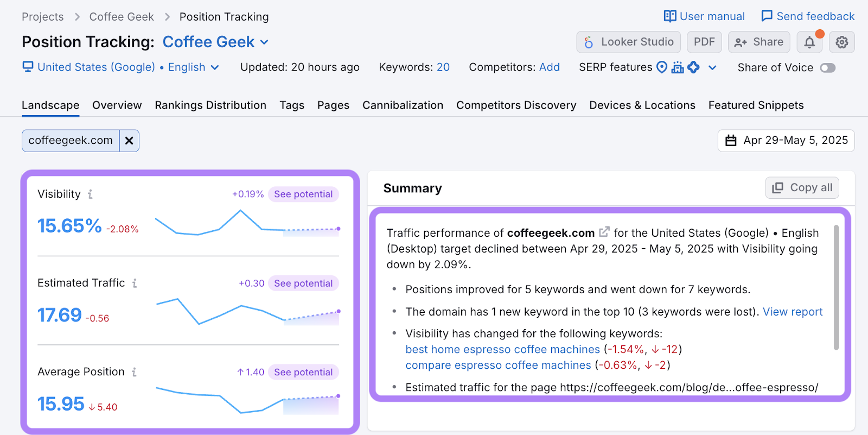Viewport: 868px width, 435px height.
Task: Toggle the Share of Voice switch
Action: click(827, 68)
